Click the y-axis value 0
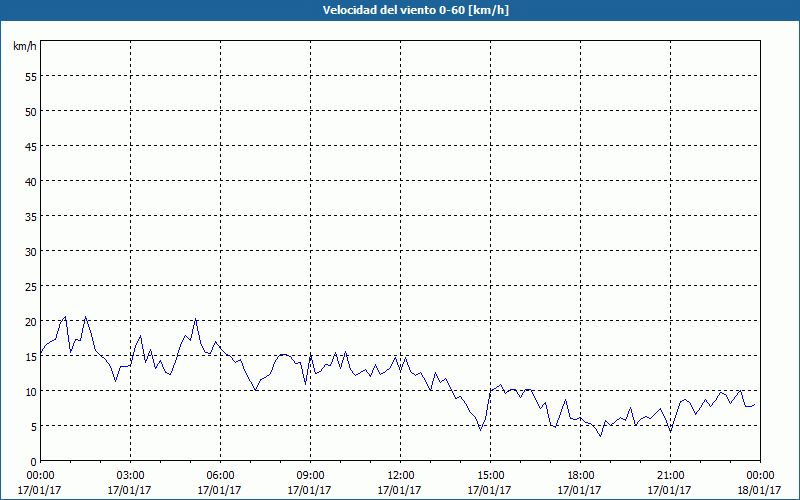 point(34,462)
